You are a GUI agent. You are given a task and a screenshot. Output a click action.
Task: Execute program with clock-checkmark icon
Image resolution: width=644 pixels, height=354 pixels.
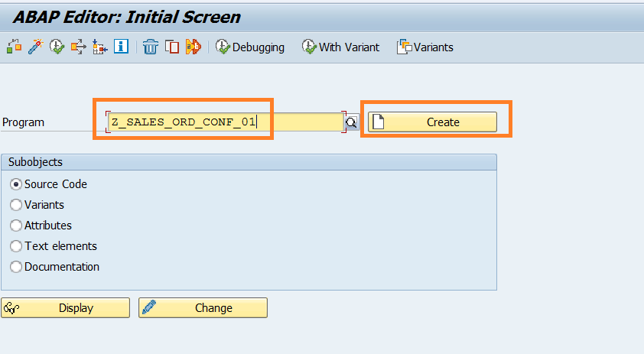57,47
